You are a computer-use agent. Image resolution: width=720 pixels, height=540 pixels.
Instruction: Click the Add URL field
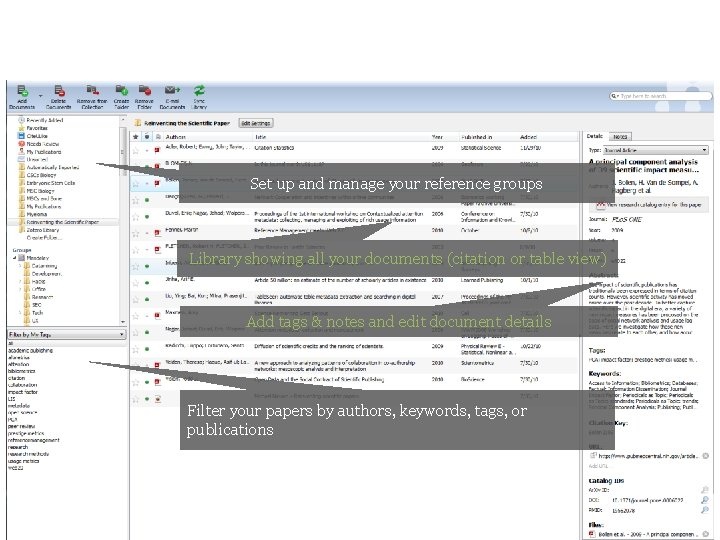[599, 466]
